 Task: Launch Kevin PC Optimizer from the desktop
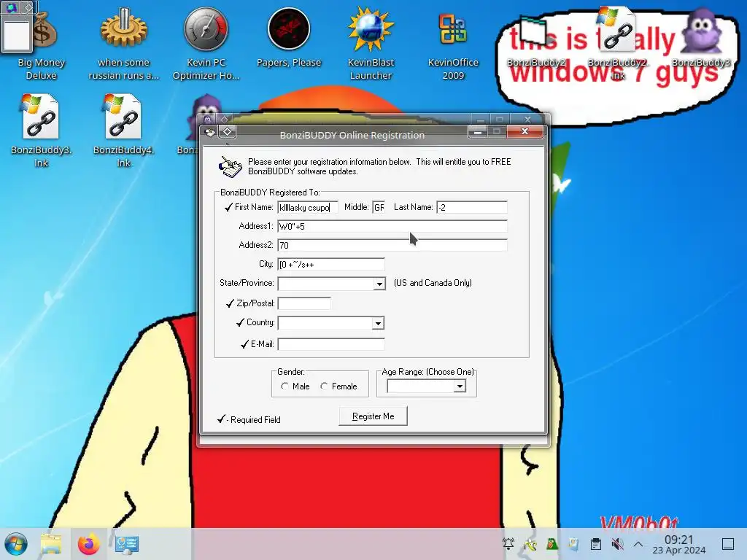[206, 45]
